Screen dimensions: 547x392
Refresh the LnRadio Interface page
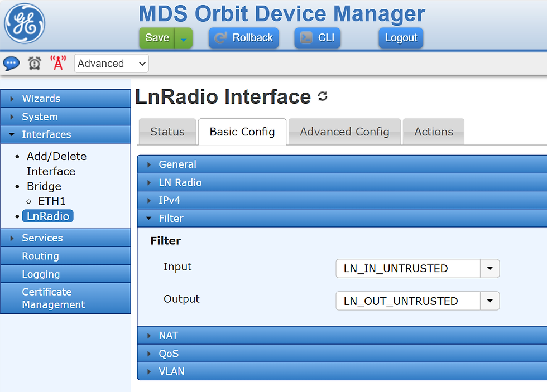pyautogui.click(x=323, y=96)
